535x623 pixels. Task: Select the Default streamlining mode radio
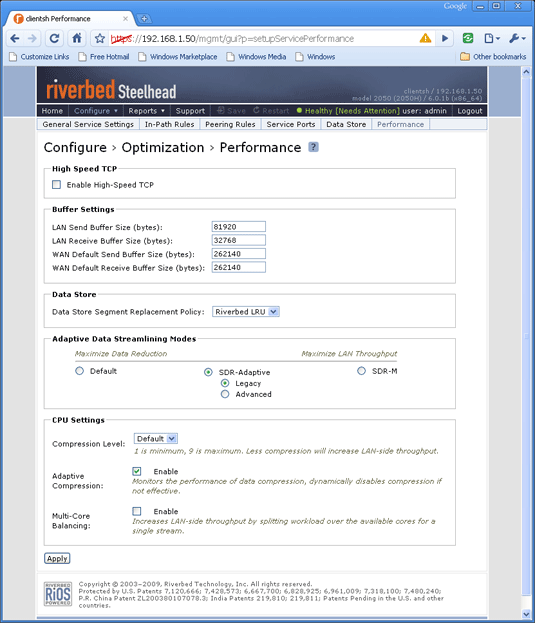coord(79,371)
